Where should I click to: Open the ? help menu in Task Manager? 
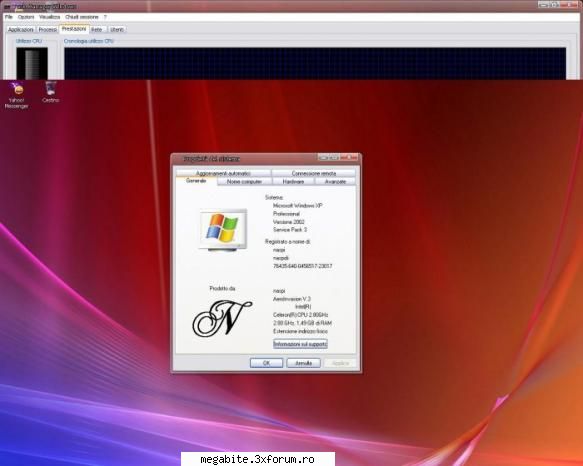click(105, 17)
